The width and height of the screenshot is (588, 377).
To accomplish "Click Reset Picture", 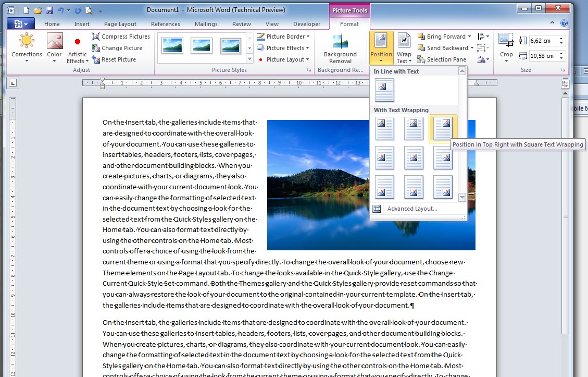I will (x=114, y=59).
